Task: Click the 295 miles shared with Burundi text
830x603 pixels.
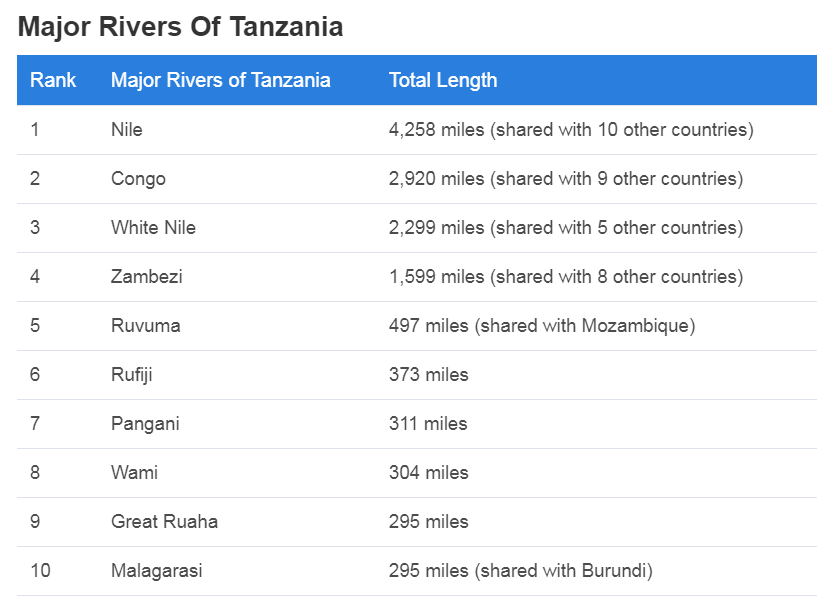Action: pos(521,571)
